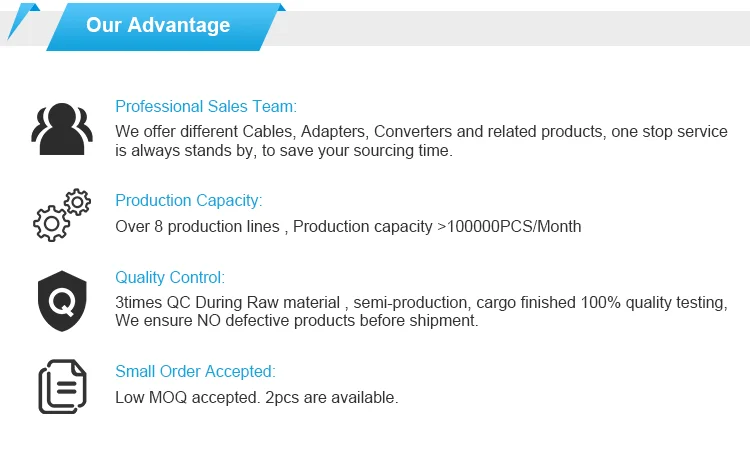Image resolution: width=750 pixels, height=451 pixels.
Task: Open the 'Small Order Accepted:' heading
Action: coord(195,371)
